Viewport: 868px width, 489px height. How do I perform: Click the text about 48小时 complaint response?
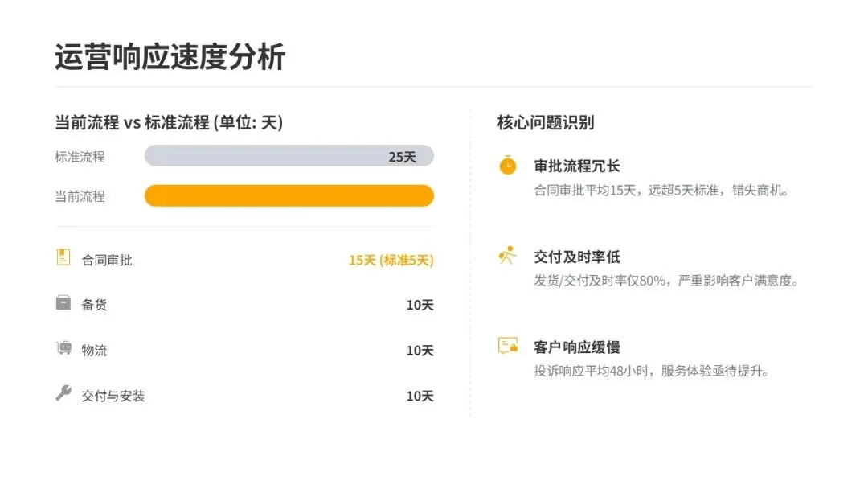652,372
